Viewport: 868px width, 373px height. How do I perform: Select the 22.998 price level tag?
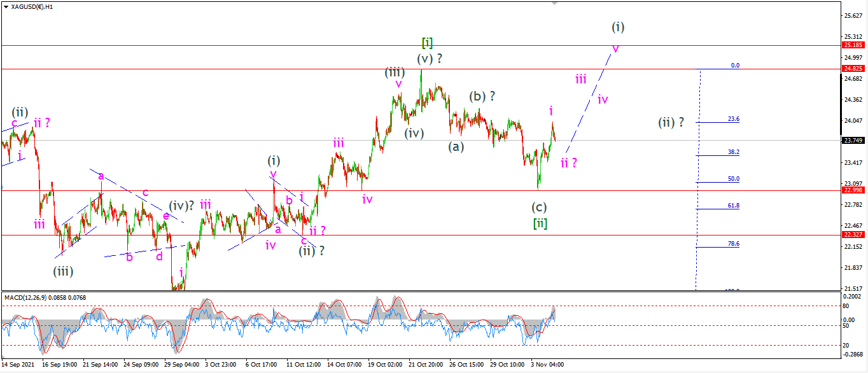point(853,190)
